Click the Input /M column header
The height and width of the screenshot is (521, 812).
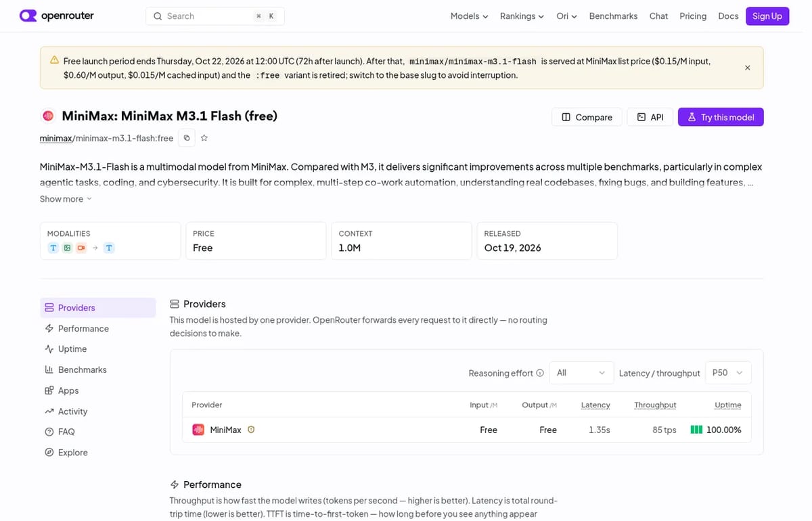484,405
